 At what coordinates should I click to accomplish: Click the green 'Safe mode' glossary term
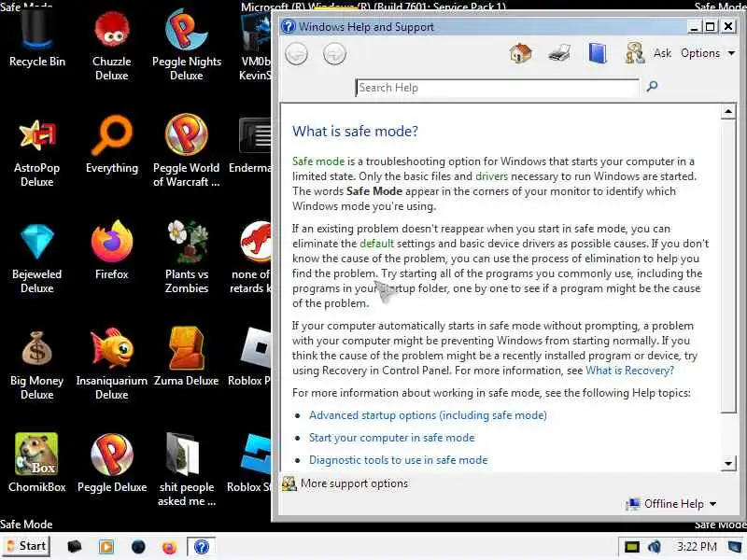coord(318,161)
